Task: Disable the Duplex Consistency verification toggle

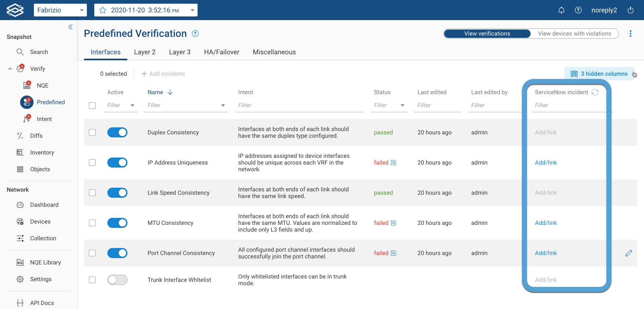Action: click(117, 132)
